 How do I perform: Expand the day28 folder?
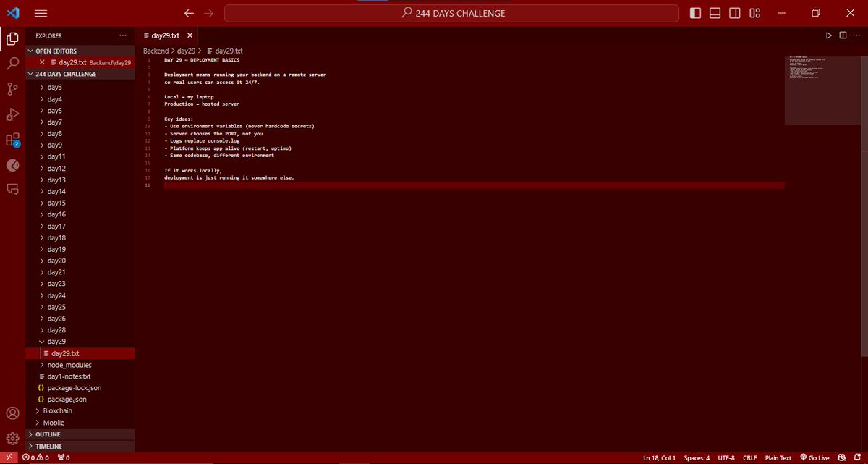click(80, 330)
